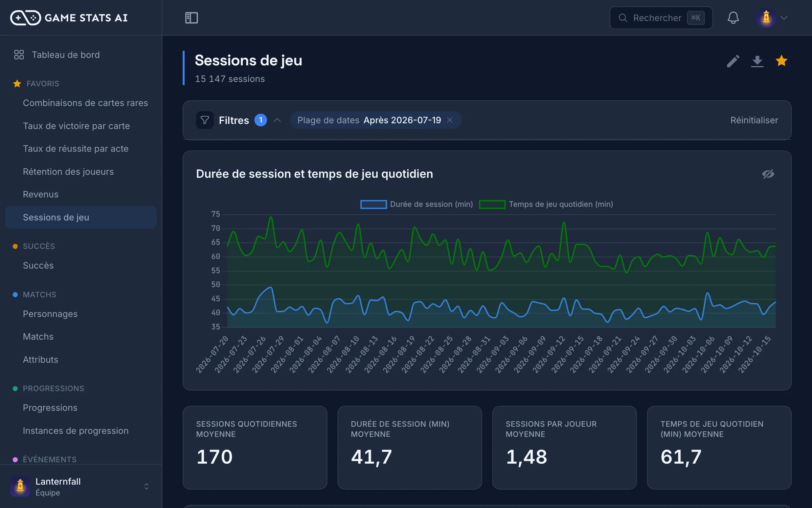Click the Plage de dates filter chip
This screenshot has height=508, width=812.
click(x=376, y=120)
